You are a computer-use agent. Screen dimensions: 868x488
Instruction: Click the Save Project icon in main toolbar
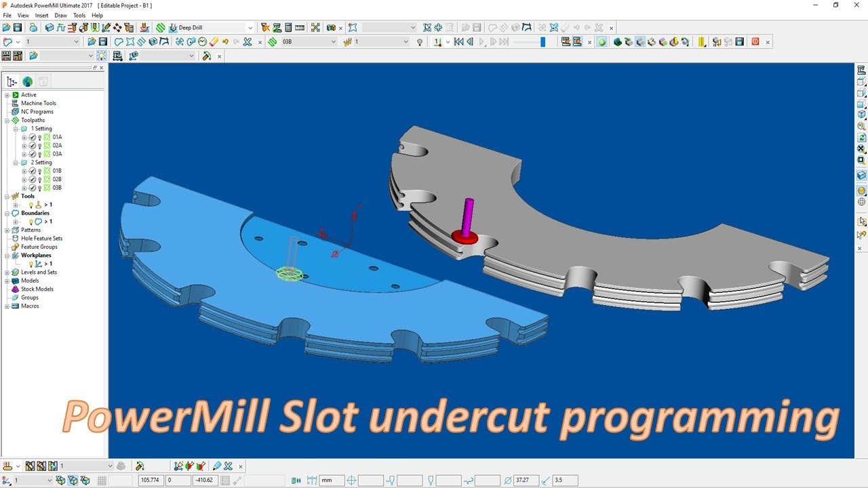pyautogui.click(x=18, y=28)
